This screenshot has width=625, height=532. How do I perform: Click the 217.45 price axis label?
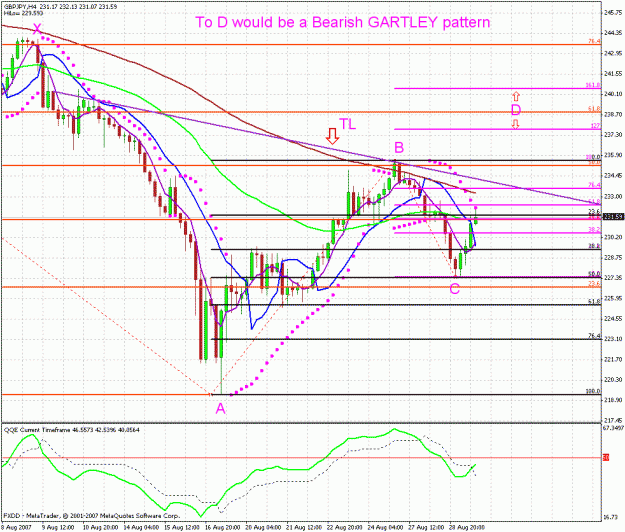click(613, 420)
